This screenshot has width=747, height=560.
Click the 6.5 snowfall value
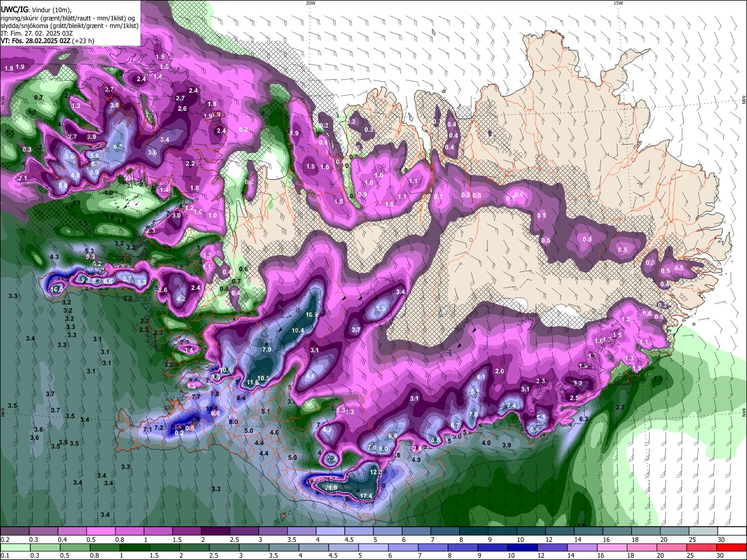[x=118, y=146]
